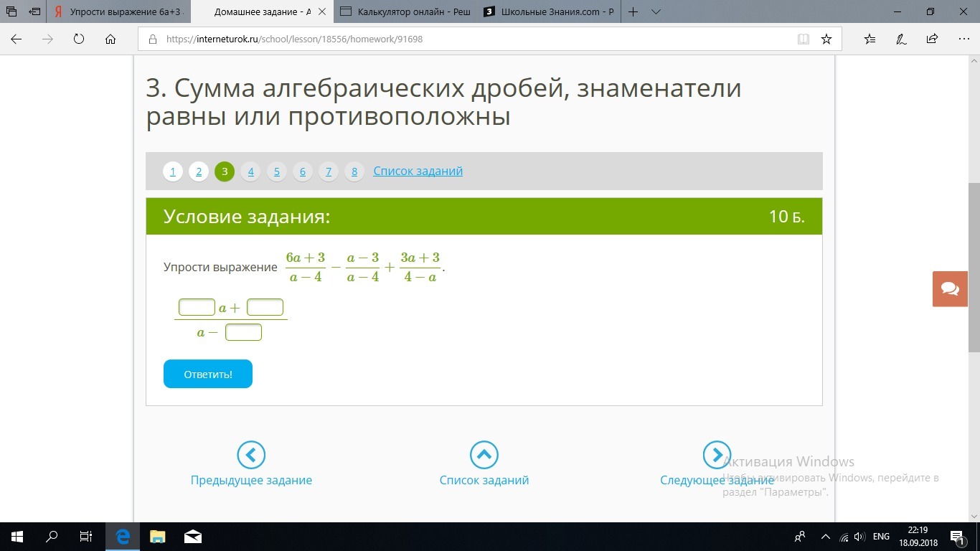Click the Edge icon on the taskbar
Viewport: 980px width, 551px height.
[123, 537]
